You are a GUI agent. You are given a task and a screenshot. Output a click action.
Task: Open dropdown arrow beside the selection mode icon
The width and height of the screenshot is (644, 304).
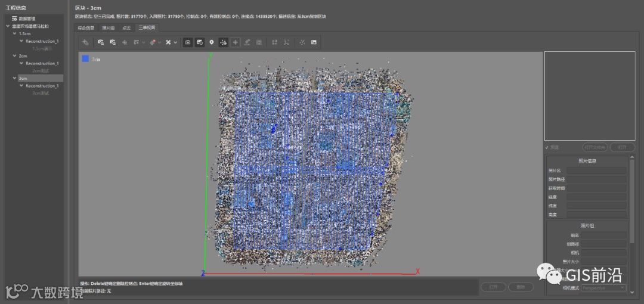coord(143,42)
